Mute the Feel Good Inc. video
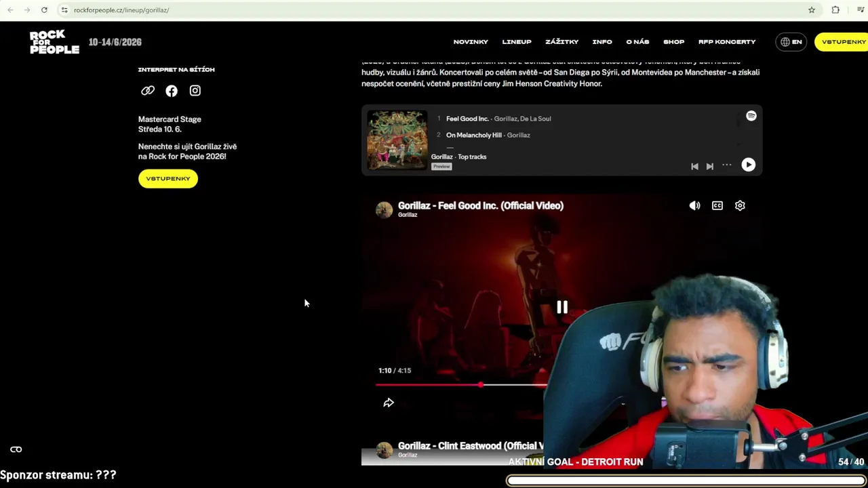This screenshot has height=488, width=868. click(x=695, y=205)
